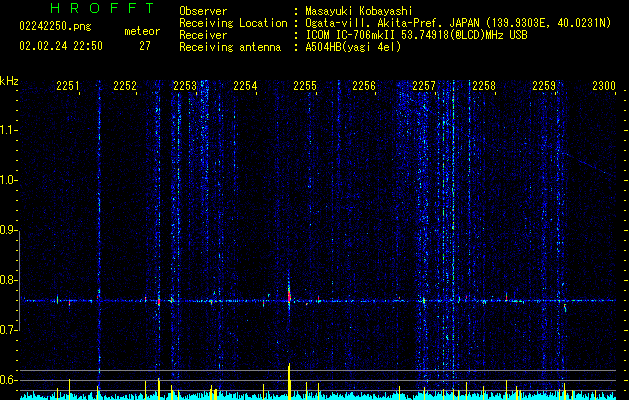This screenshot has width=629, height=400.
Task: Click the 2257 time marker
Action: [x=424, y=86]
